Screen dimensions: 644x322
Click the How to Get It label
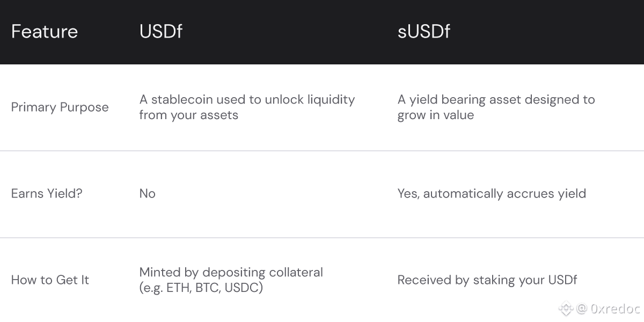[x=50, y=280]
